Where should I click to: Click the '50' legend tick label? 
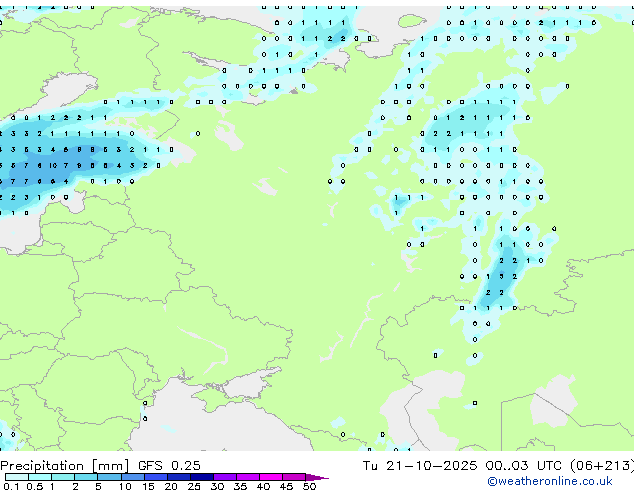309,486
